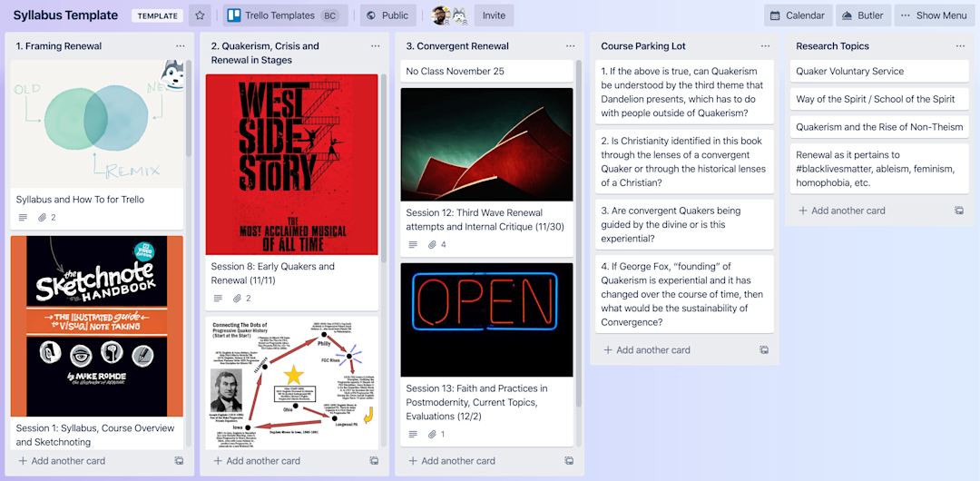Screen dimensions: 980x481
Task: Change the Public visibility setting
Action: pos(387,15)
